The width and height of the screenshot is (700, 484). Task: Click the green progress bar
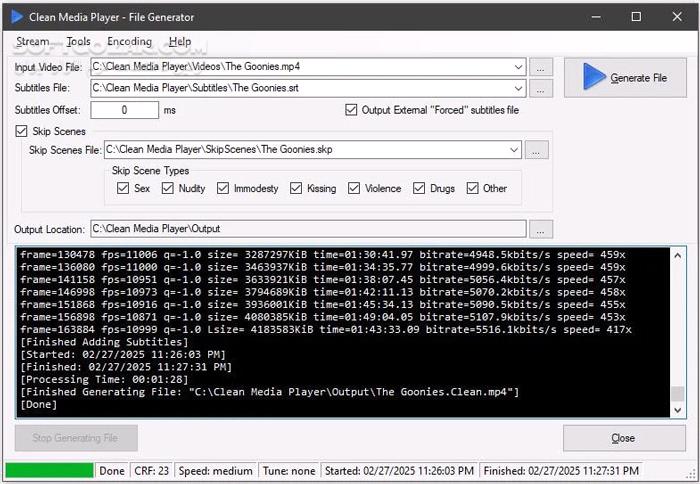click(x=49, y=470)
